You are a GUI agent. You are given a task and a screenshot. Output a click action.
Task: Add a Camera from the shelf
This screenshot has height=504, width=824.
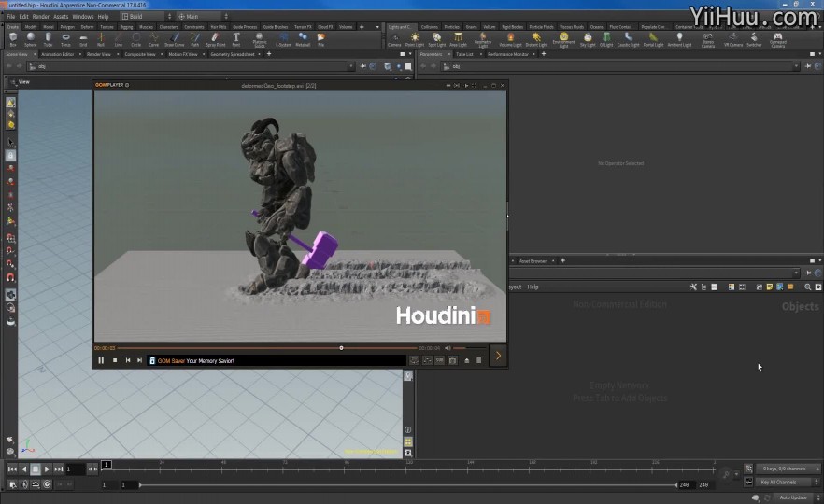[394, 40]
